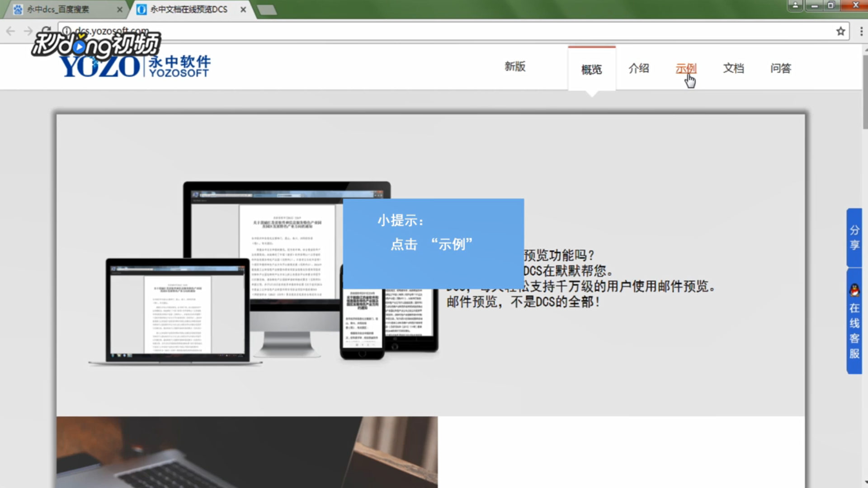Viewport: 868px width, 488px height.
Task: Click the scrollbar down arrow
Action: tap(865, 483)
